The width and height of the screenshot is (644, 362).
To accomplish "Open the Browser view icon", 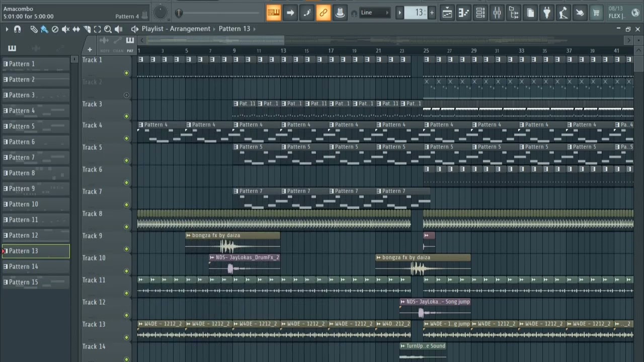I will tap(514, 13).
